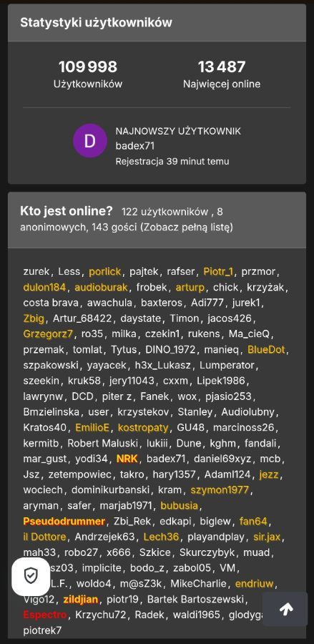Click the scroll-to-top arrow button
This screenshot has height=644, width=314.
(285, 609)
